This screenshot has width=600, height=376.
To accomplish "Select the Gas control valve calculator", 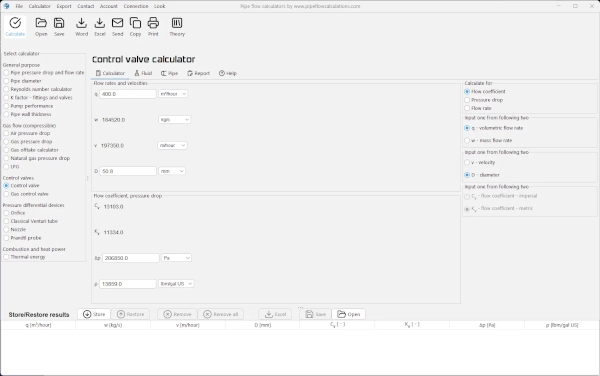I will [26, 194].
